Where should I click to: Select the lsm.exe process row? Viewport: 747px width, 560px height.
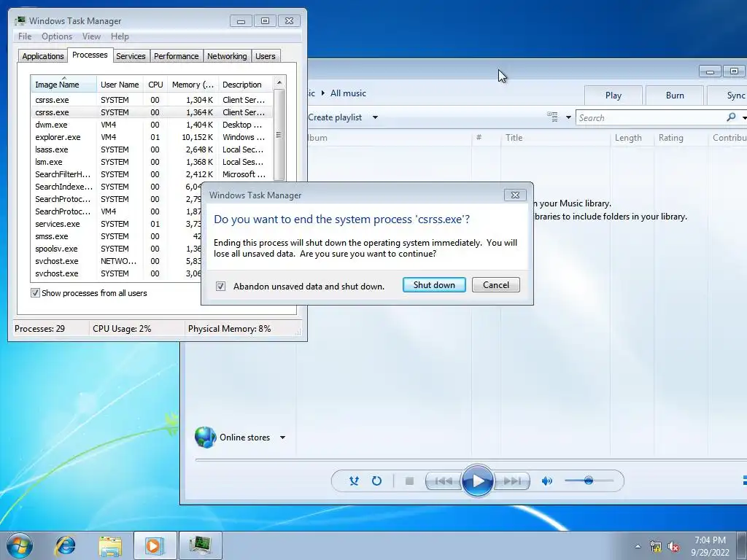pos(152,162)
